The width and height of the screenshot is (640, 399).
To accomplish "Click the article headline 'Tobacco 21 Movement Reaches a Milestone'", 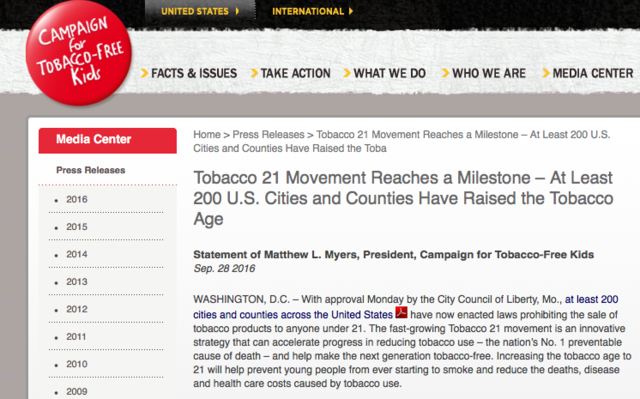I will pyautogui.click(x=403, y=198).
